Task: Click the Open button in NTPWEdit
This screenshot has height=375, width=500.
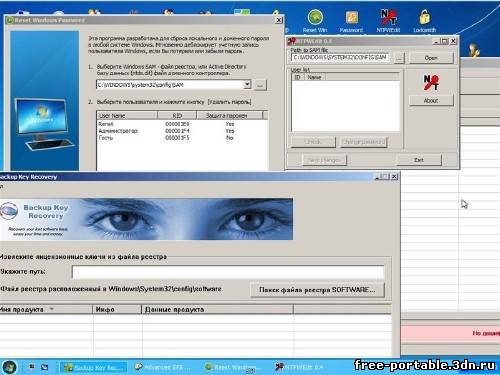Action: coord(431,58)
